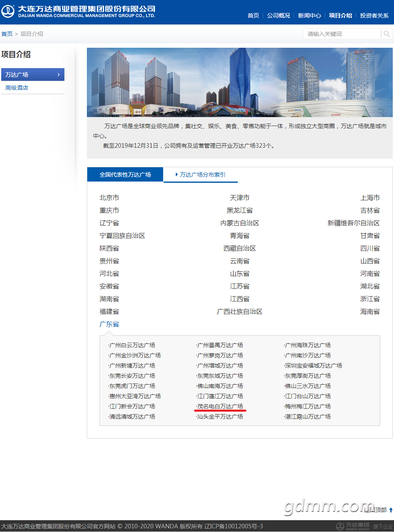394x532 pixels.
Task: Click the back-to-top arrow icon
Action: [x=391, y=510]
